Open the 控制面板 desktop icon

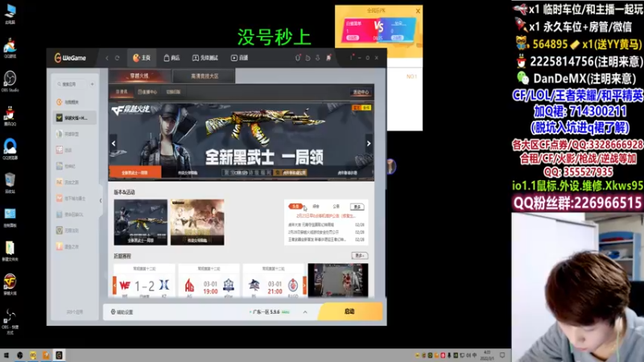[x=10, y=217]
